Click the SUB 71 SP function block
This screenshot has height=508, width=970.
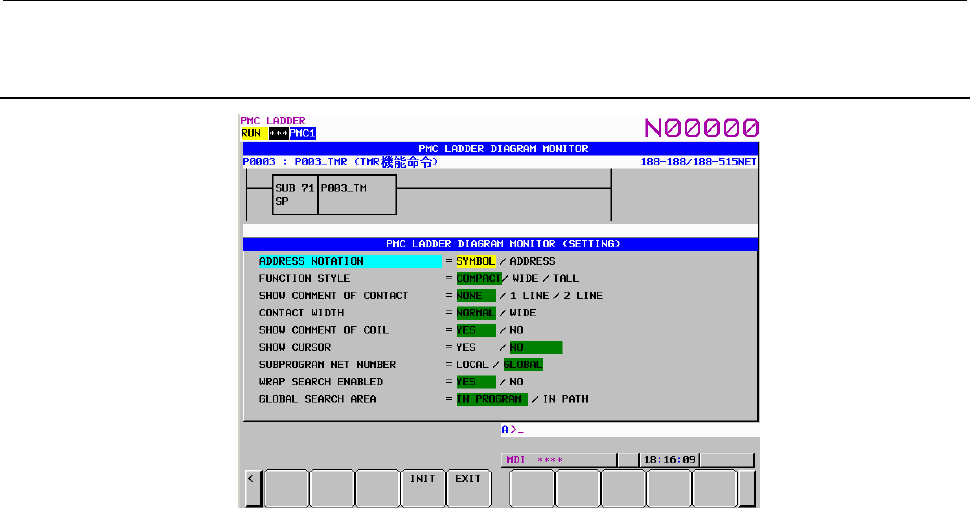pos(295,195)
